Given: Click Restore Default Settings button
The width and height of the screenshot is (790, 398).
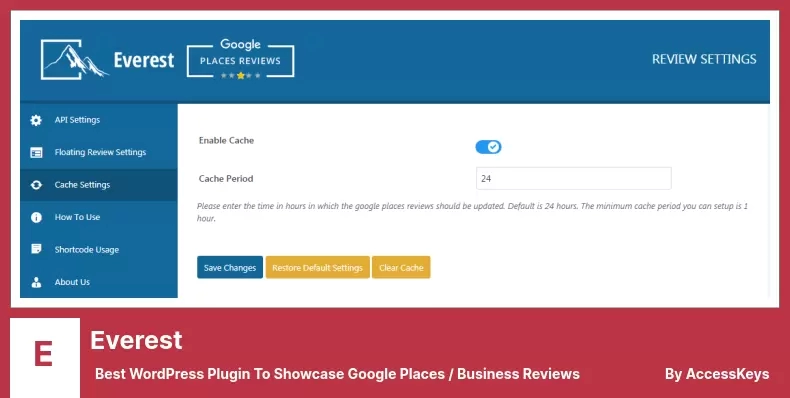Looking at the screenshot, I should 317,268.
